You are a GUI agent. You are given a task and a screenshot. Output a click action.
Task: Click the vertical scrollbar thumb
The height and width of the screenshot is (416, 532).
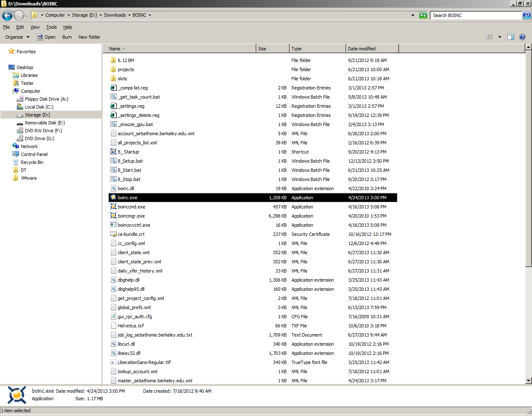pyautogui.click(x=528, y=158)
